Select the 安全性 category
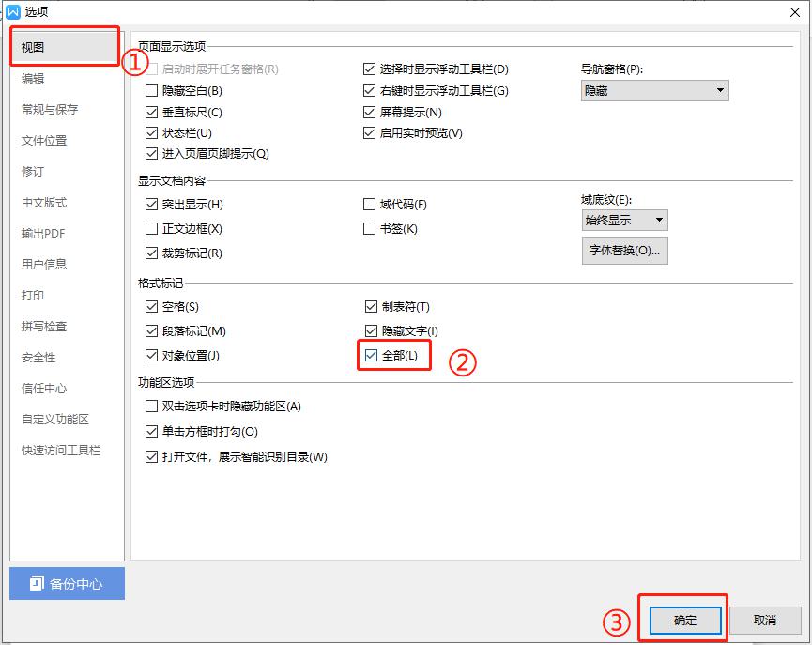812x645 pixels. (38, 358)
